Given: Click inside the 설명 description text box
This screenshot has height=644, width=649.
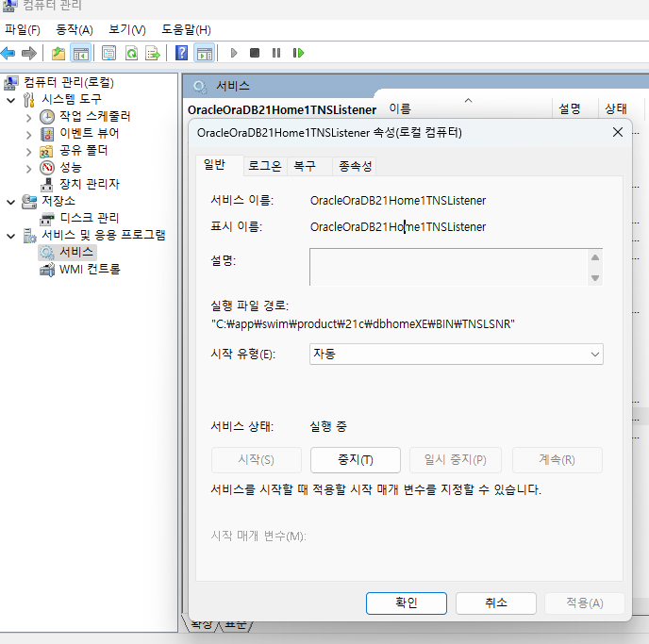Looking at the screenshot, I should (449, 267).
